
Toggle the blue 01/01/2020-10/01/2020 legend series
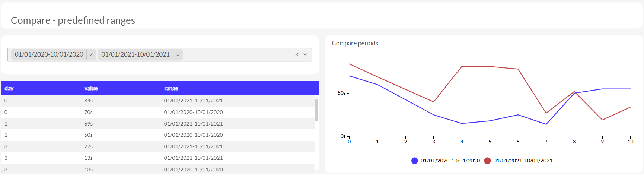[x=450, y=161]
